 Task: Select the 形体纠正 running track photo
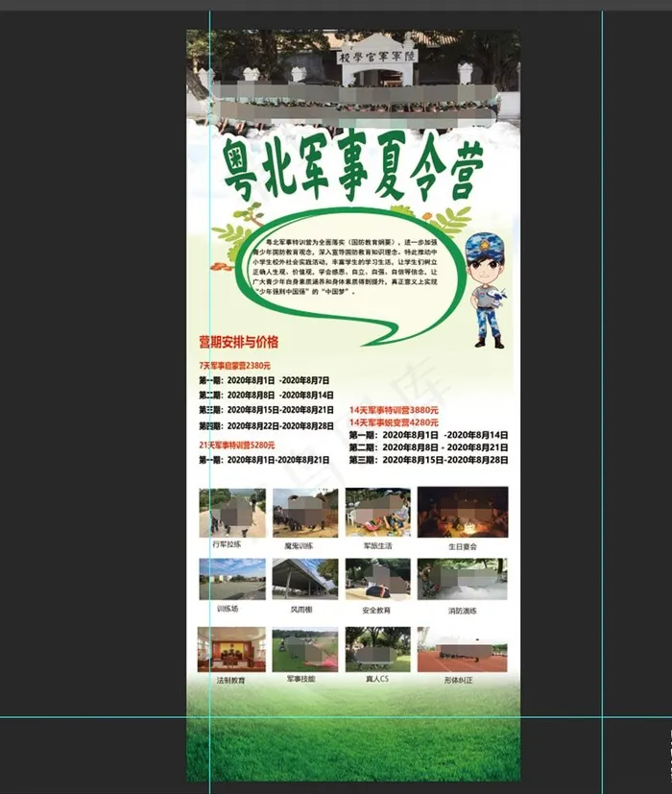[463, 650]
